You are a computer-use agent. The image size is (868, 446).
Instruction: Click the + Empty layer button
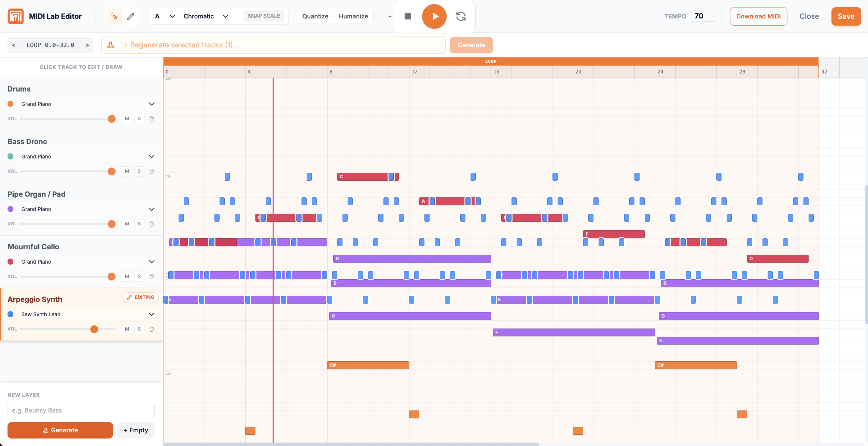pyautogui.click(x=136, y=430)
